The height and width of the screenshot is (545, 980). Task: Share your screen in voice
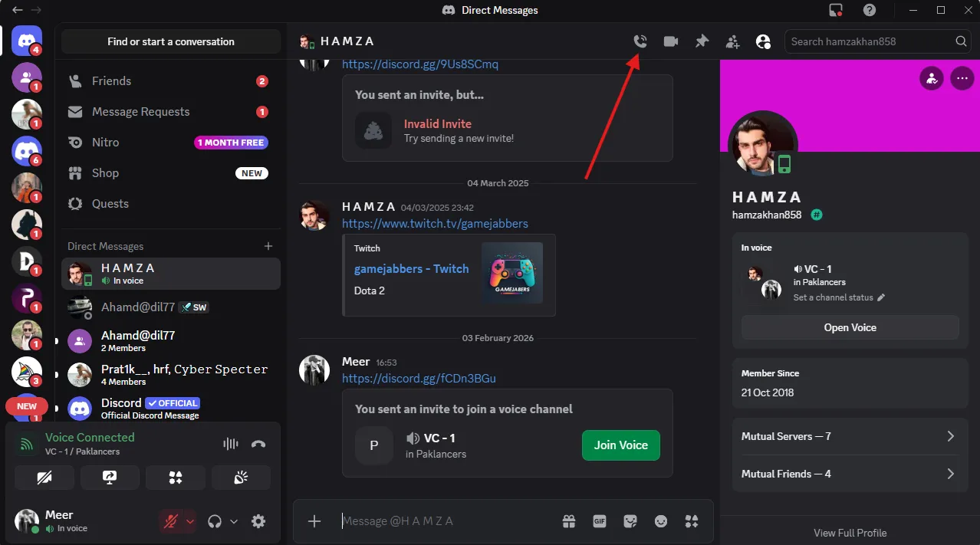pos(110,478)
